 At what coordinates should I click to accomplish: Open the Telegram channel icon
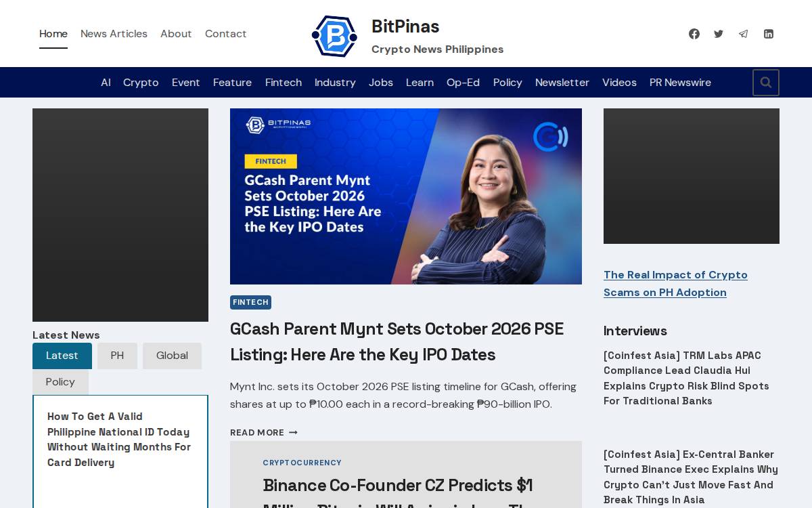[743, 34]
